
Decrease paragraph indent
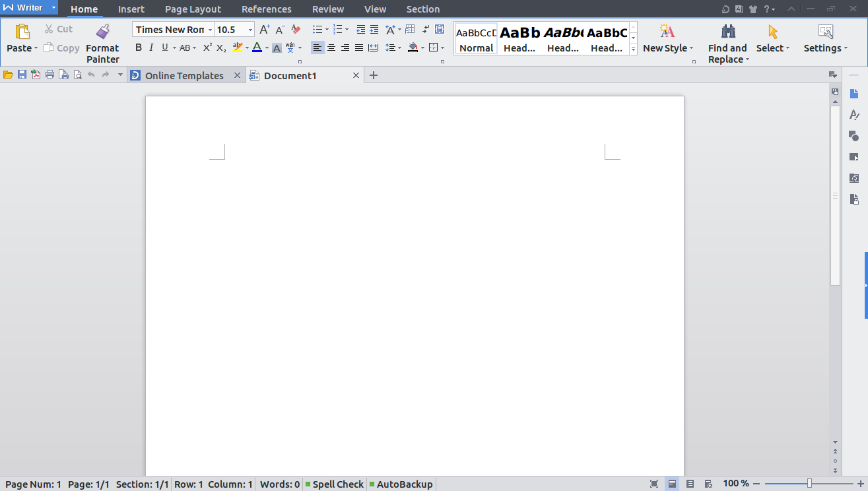coord(360,30)
